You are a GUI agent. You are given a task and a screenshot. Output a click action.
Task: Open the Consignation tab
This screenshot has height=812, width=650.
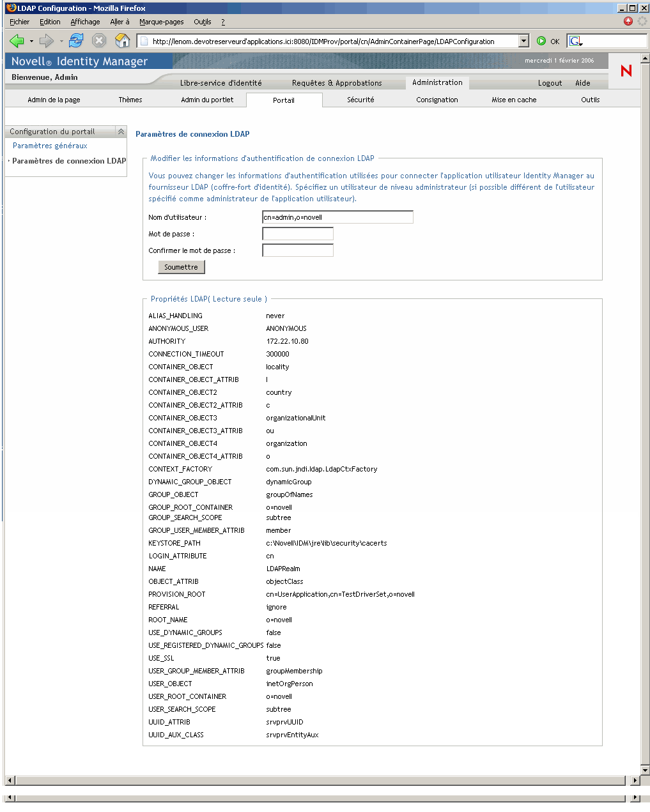pyautogui.click(x=437, y=100)
